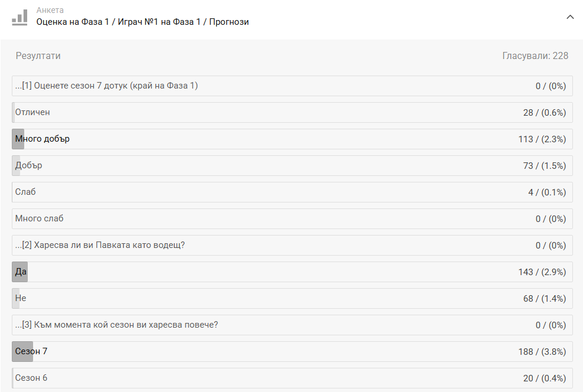Viewport: 583px width, 392px height.
Task: Choose 'Не' for the host question
Action: pos(292,298)
